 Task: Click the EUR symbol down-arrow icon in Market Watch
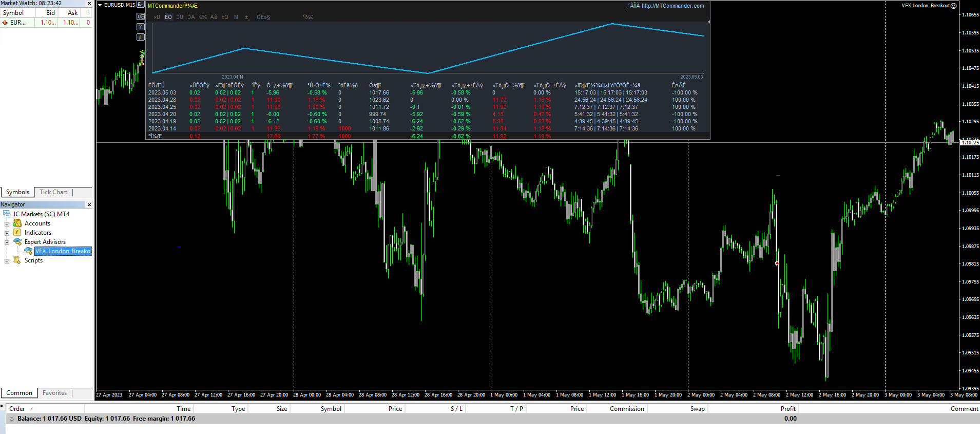point(5,23)
